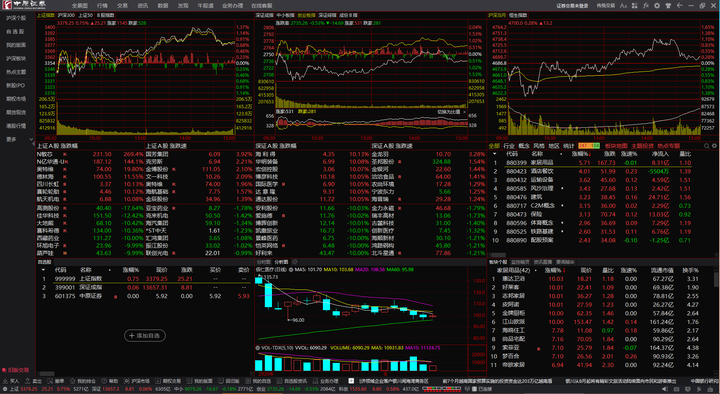720x394 pixels.
Task: Sort sector list by 净流入 column
Action: (660, 154)
